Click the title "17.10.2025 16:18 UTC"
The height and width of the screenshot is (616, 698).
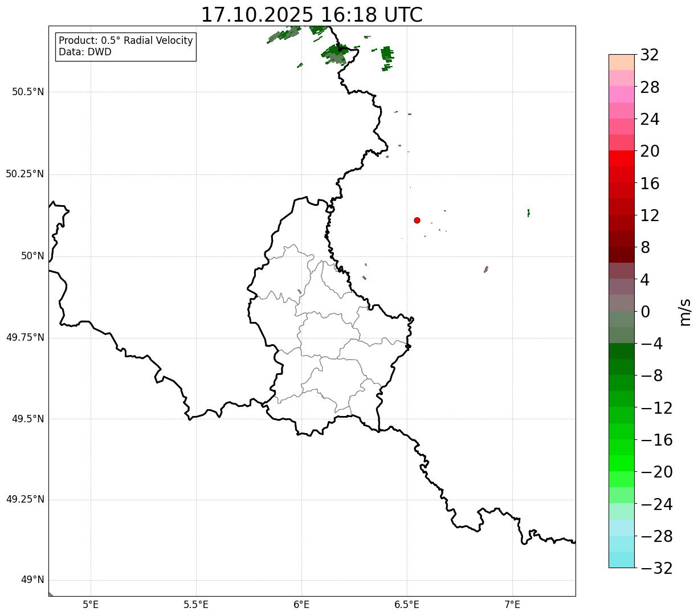(x=312, y=15)
